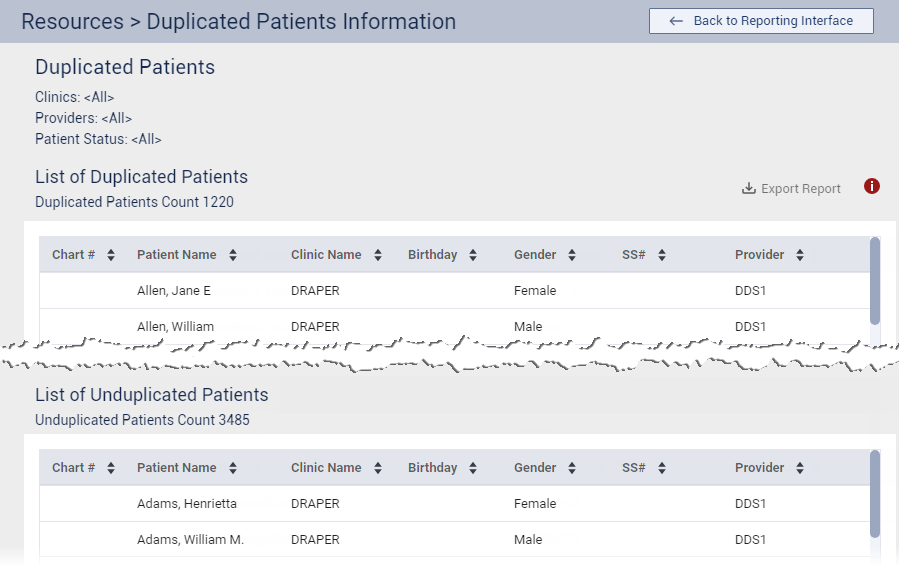The height and width of the screenshot is (567, 899).
Task: Click the duplicated patients table scrollbar
Action: pos(875,280)
